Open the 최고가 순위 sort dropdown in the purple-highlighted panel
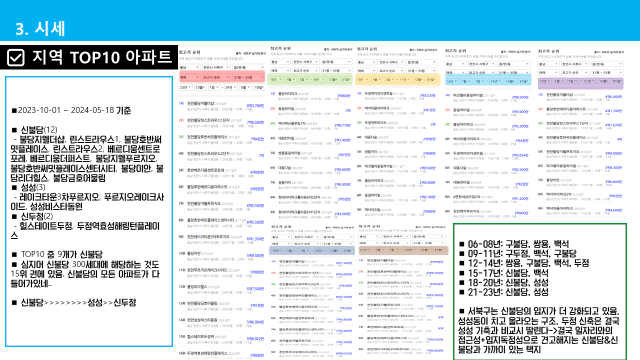Viewport: 640px width, 360px height. [574, 72]
